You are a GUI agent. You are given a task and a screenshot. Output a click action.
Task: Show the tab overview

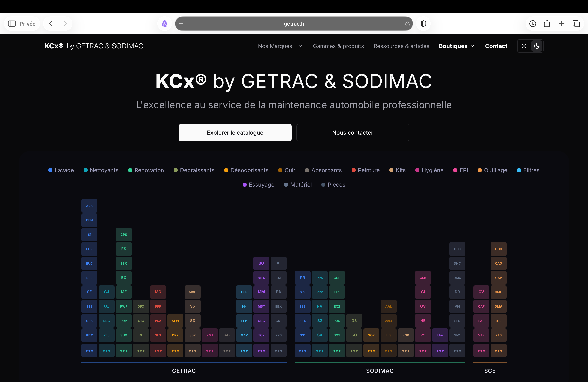pos(576,24)
